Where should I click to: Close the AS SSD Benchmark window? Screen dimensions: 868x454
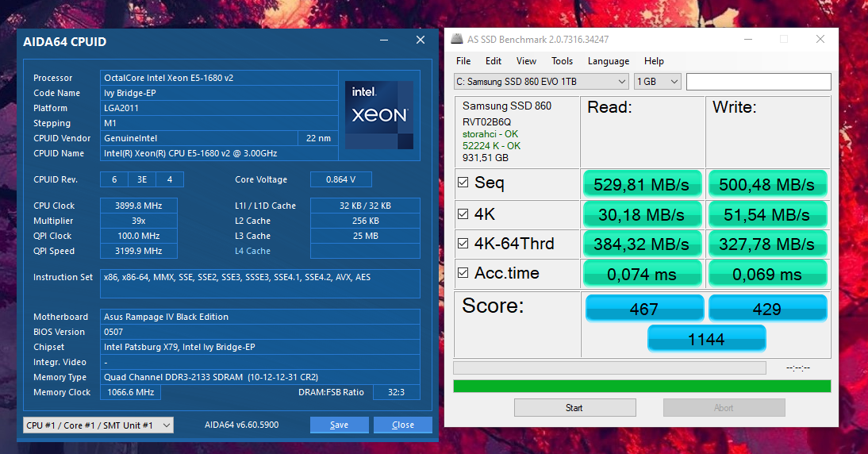click(820, 39)
